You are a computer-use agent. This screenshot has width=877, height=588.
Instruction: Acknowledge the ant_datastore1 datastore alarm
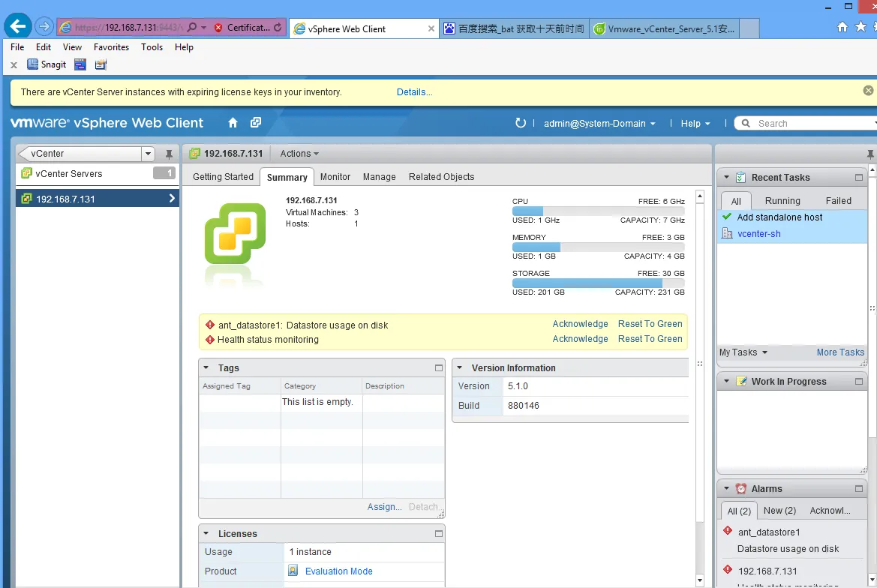(580, 323)
